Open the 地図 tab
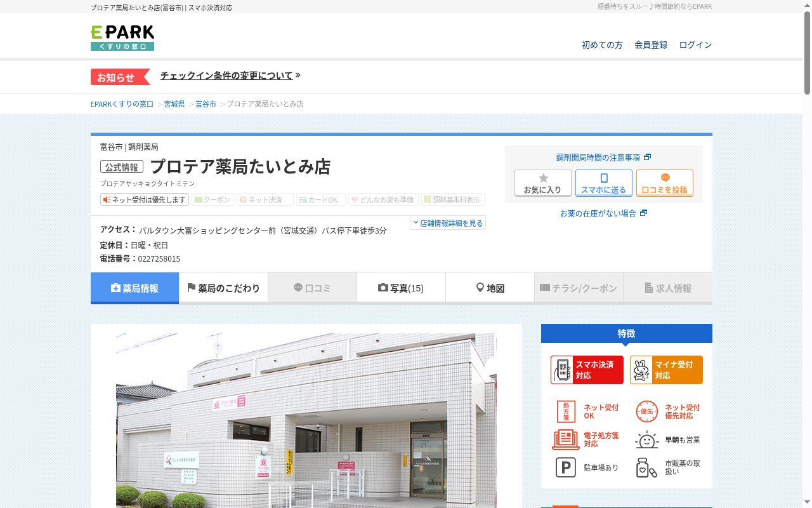812x508 pixels. [x=490, y=288]
